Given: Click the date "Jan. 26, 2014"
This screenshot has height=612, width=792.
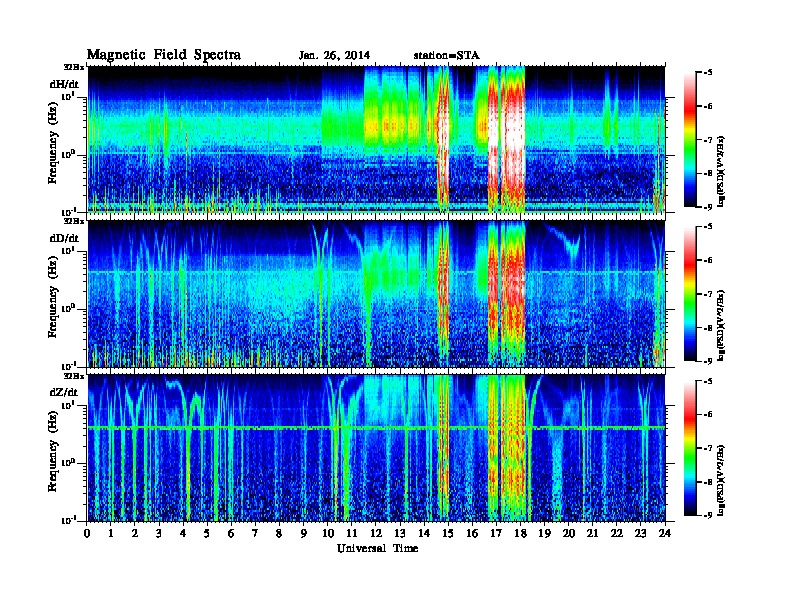Looking at the screenshot, I should [x=334, y=56].
